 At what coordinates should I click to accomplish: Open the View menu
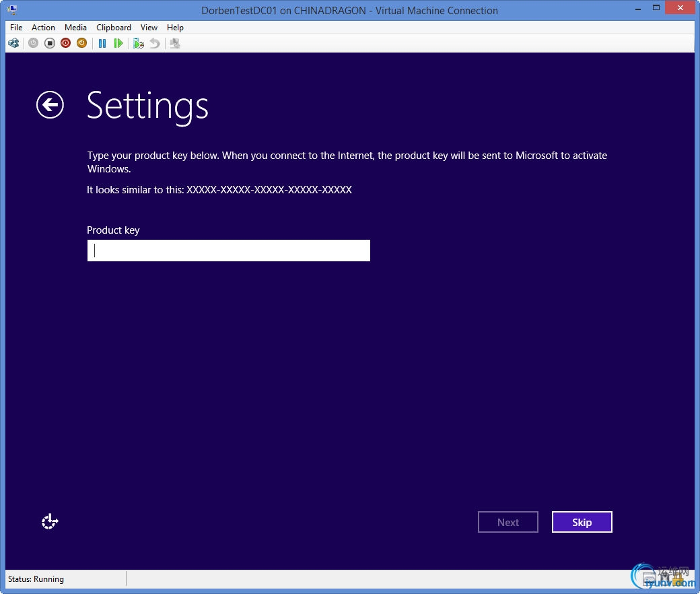tap(149, 28)
